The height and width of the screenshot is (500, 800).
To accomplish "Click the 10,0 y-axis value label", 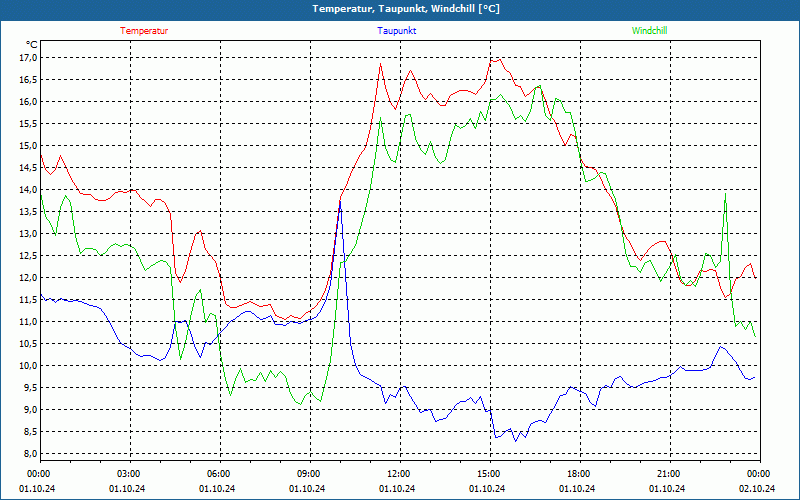I will 28,366.
